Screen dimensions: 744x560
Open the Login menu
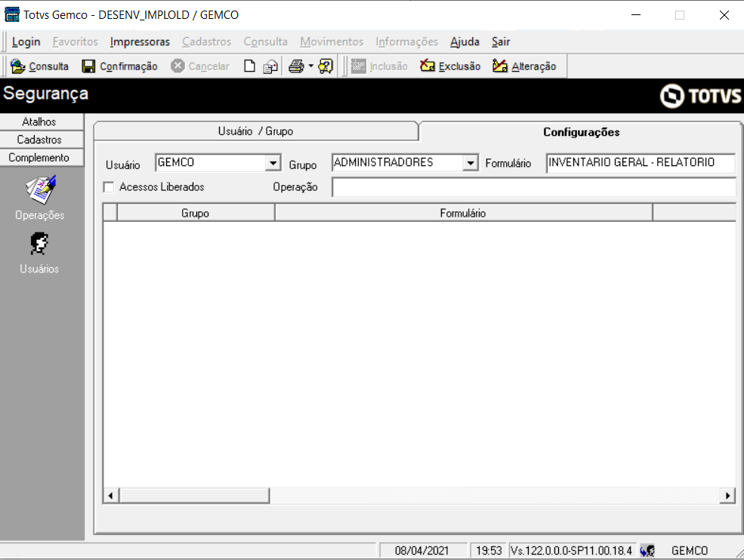[26, 42]
